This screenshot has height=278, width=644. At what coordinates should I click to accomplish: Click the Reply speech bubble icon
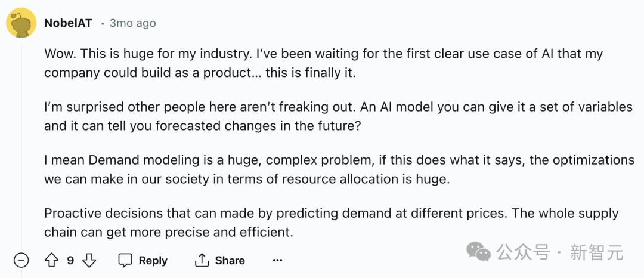point(125,261)
